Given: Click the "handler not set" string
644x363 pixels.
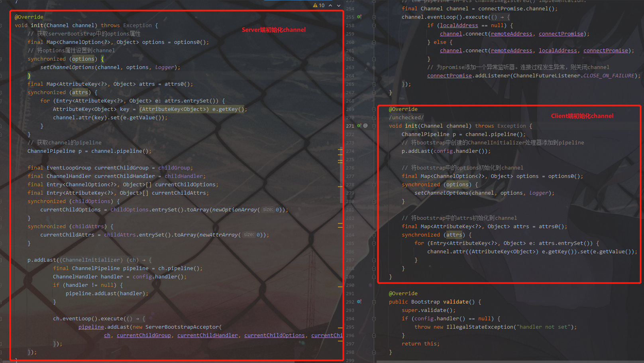Looking at the screenshot, I should coord(543,327).
